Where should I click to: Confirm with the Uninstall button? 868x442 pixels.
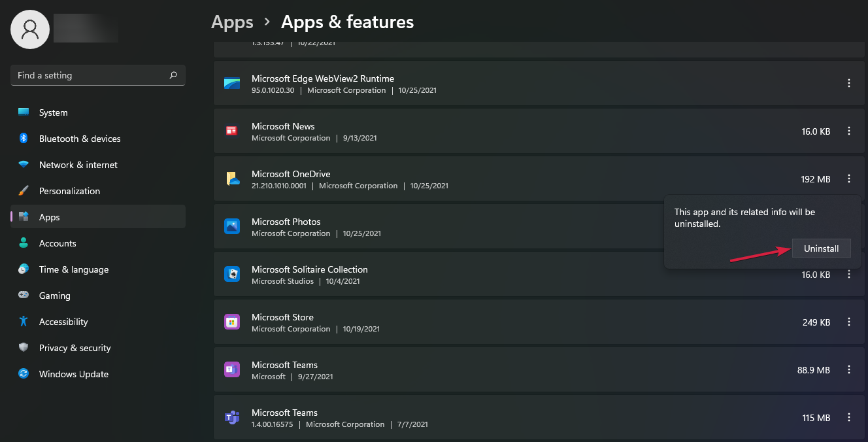(821, 248)
